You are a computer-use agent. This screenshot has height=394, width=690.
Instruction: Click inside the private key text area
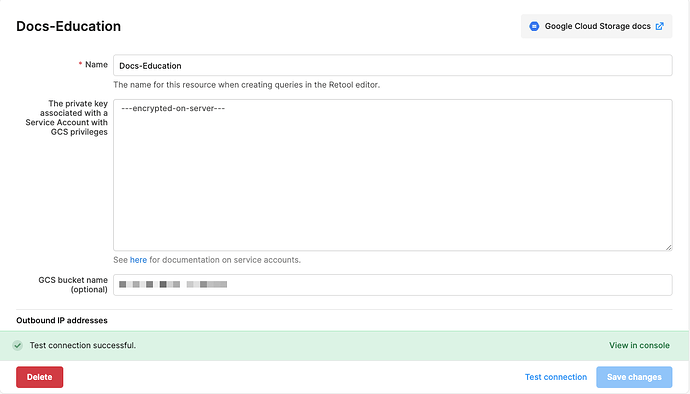point(393,175)
